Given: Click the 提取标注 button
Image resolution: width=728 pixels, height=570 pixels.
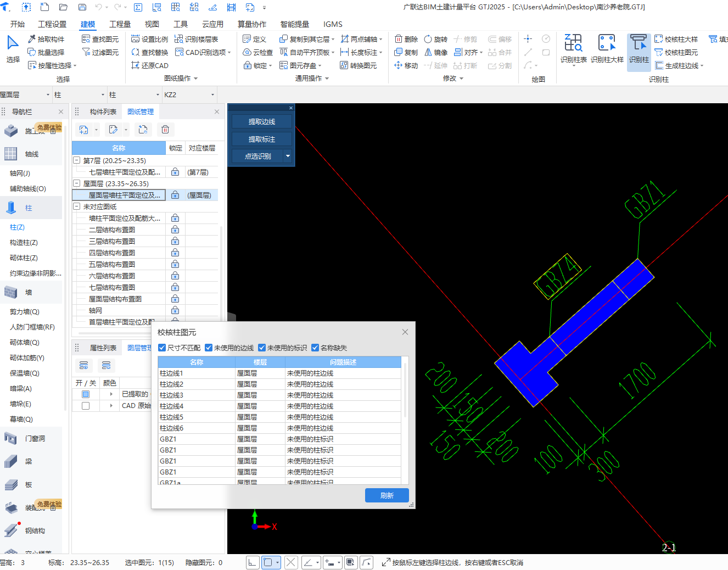Looking at the screenshot, I should [x=262, y=139].
